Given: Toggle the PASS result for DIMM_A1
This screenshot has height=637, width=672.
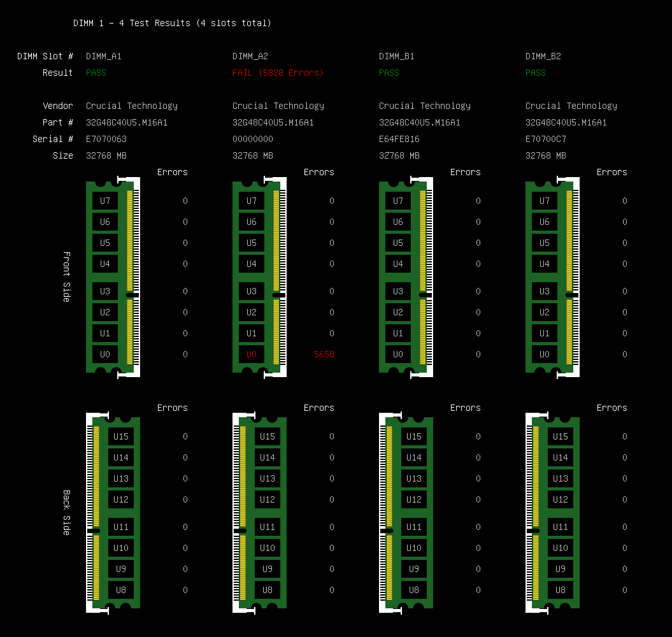Looking at the screenshot, I should pos(96,73).
